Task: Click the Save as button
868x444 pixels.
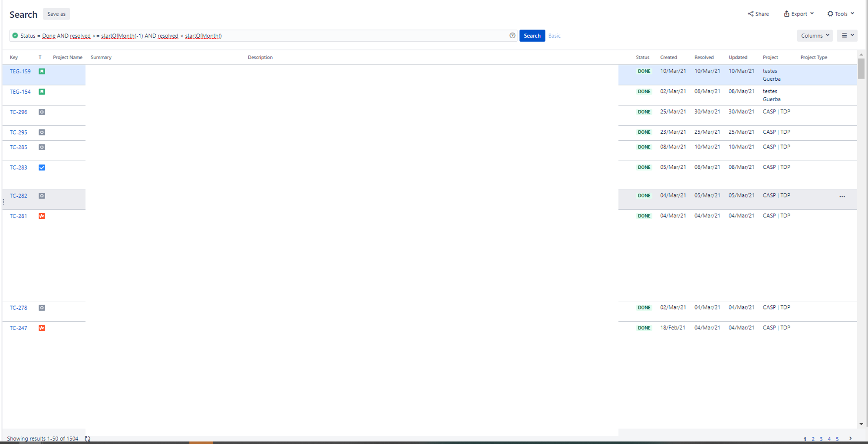Action: pyautogui.click(x=56, y=14)
